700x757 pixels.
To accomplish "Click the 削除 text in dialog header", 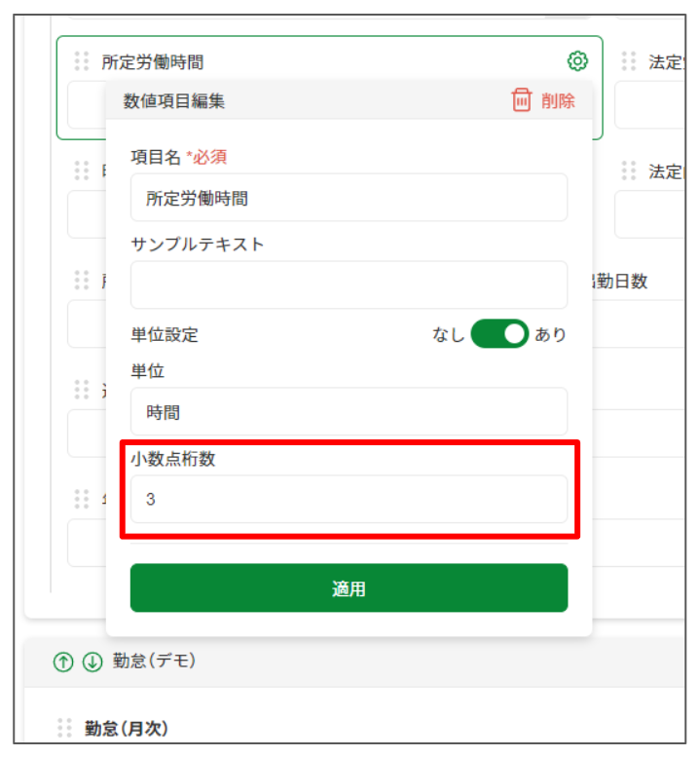I will coord(558,101).
